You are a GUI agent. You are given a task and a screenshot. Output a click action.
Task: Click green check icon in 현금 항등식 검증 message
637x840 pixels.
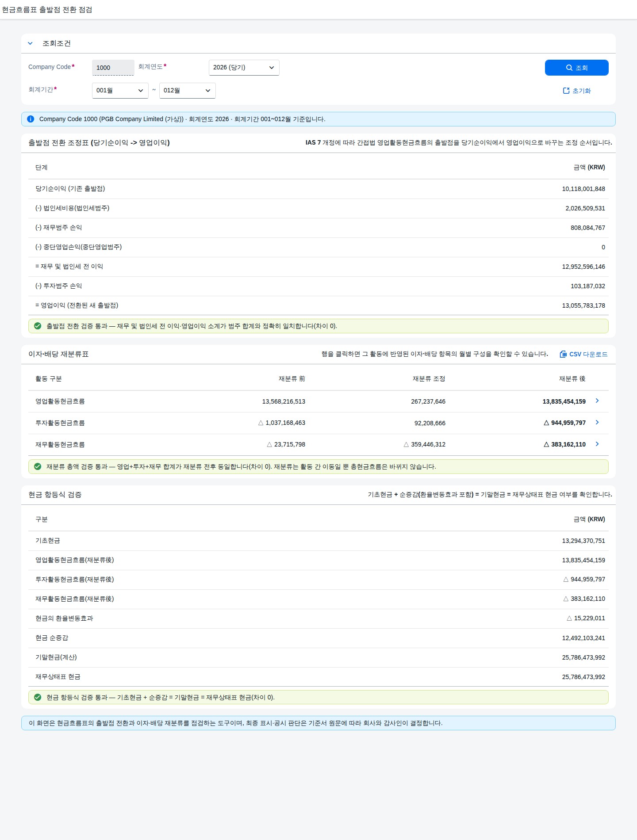coord(38,697)
